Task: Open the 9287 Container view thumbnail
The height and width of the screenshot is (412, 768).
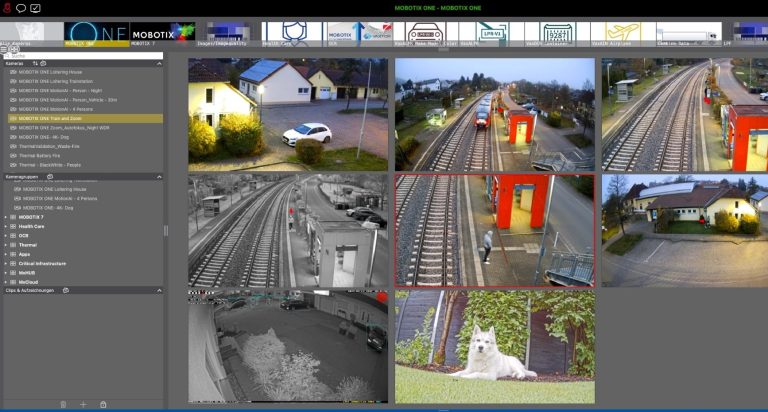Action: pos(557,34)
